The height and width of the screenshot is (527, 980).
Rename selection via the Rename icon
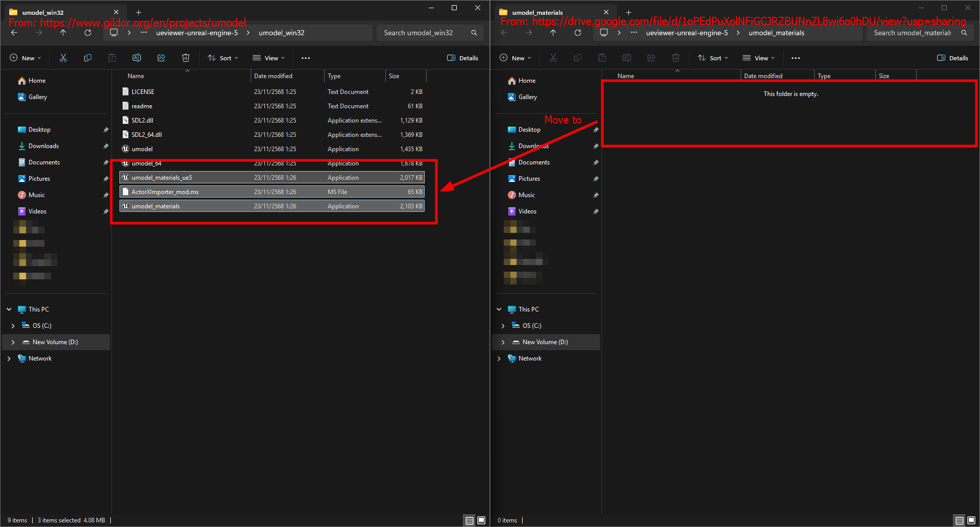[x=137, y=58]
